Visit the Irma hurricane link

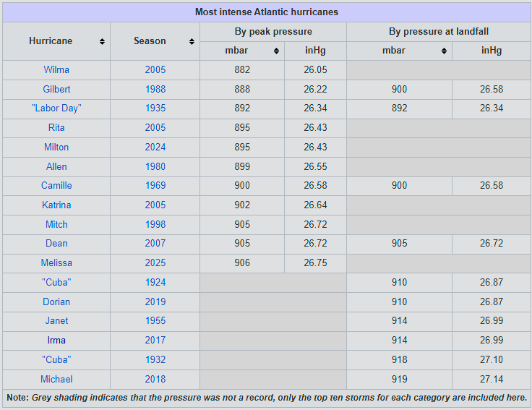pos(56,340)
